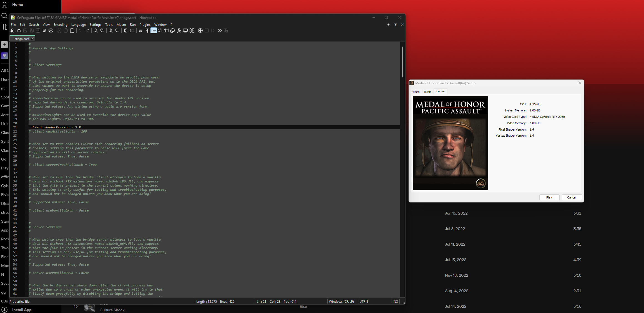Cut text using the scissors toolbar icon
Image resolution: width=644 pixels, height=313 pixels.
[59, 31]
